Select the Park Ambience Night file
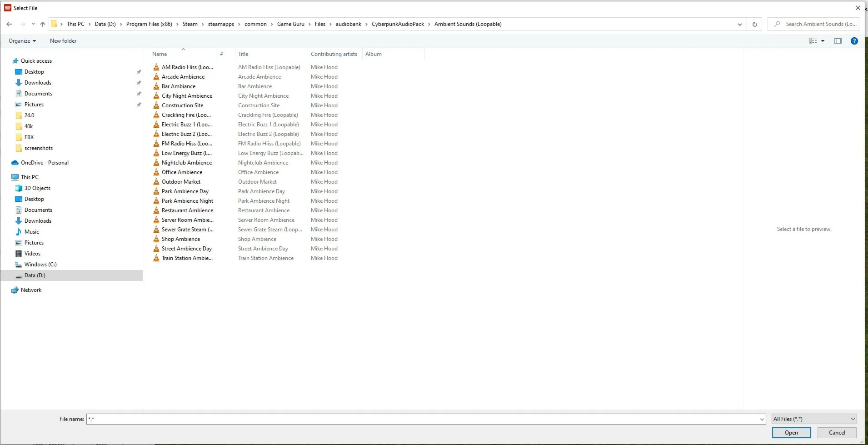The width and height of the screenshot is (868, 445). (x=187, y=201)
